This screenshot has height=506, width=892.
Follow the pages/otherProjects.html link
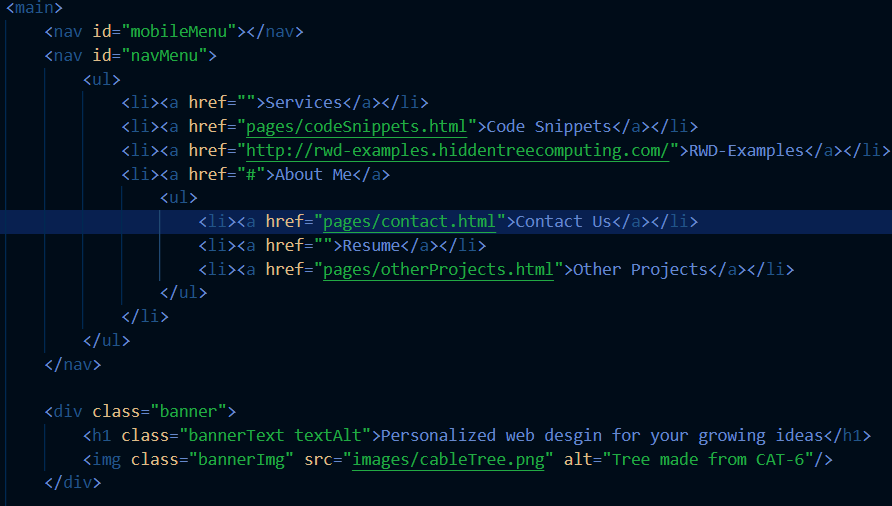[x=438, y=269]
